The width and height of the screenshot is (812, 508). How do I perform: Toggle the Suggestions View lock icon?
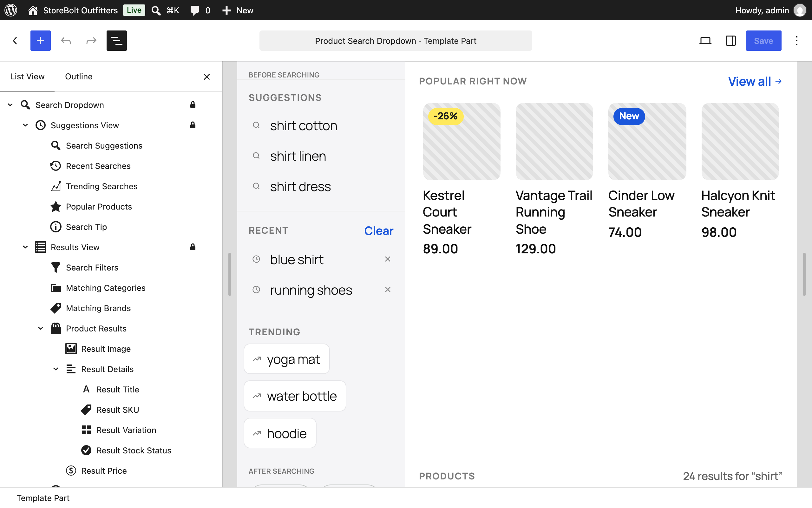193,125
